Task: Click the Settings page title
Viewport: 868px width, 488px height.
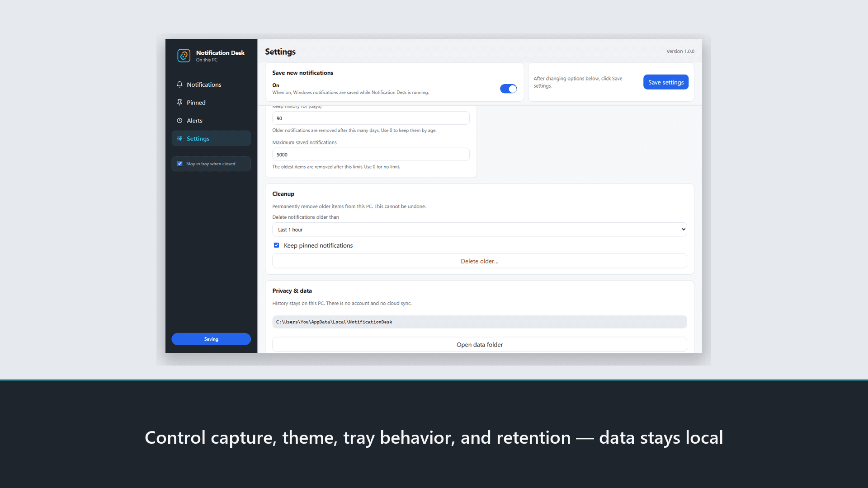Action: point(280,52)
